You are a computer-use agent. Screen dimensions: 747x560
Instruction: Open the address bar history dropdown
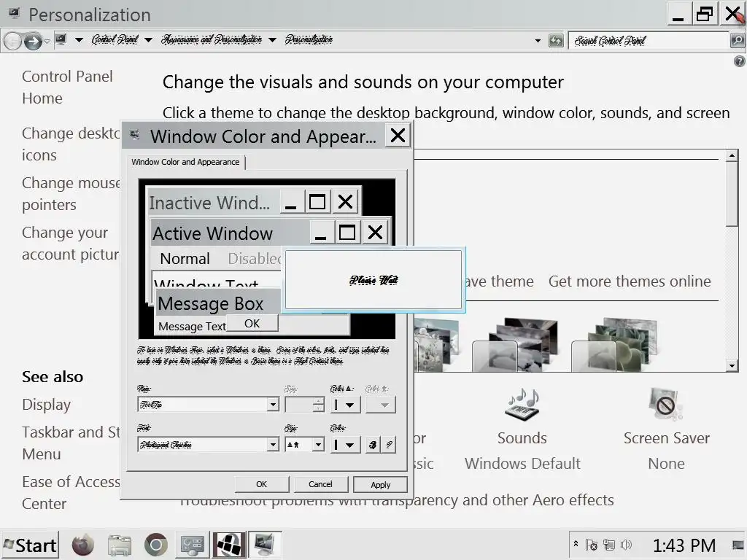pos(538,41)
